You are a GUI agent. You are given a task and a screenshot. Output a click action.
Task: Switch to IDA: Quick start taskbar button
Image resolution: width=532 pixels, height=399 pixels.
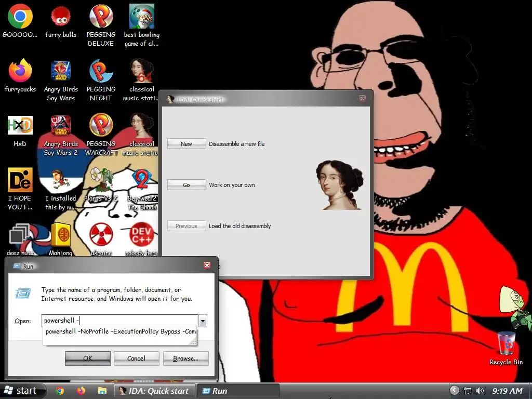click(x=154, y=391)
